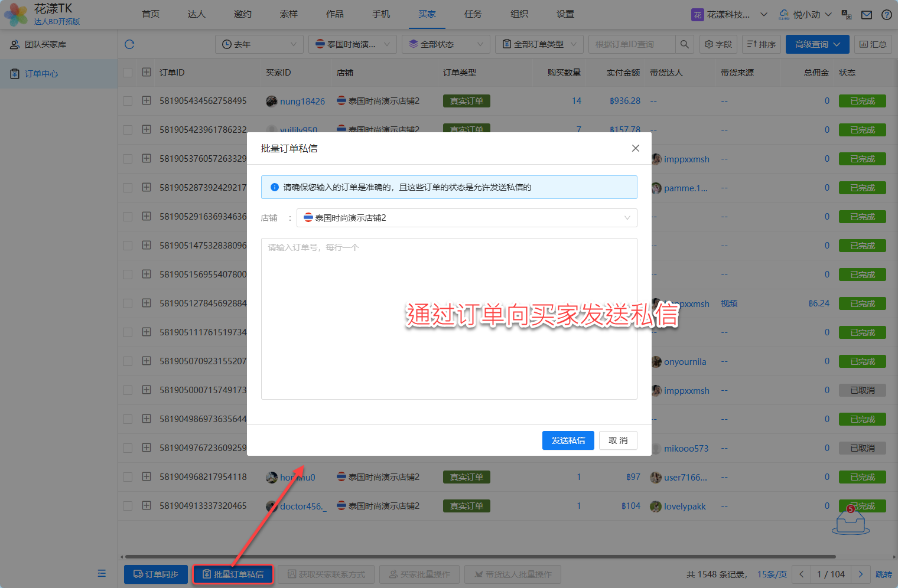The height and width of the screenshot is (588, 898).
Task: Go to the next page with the pagination arrow
Action: pos(860,574)
